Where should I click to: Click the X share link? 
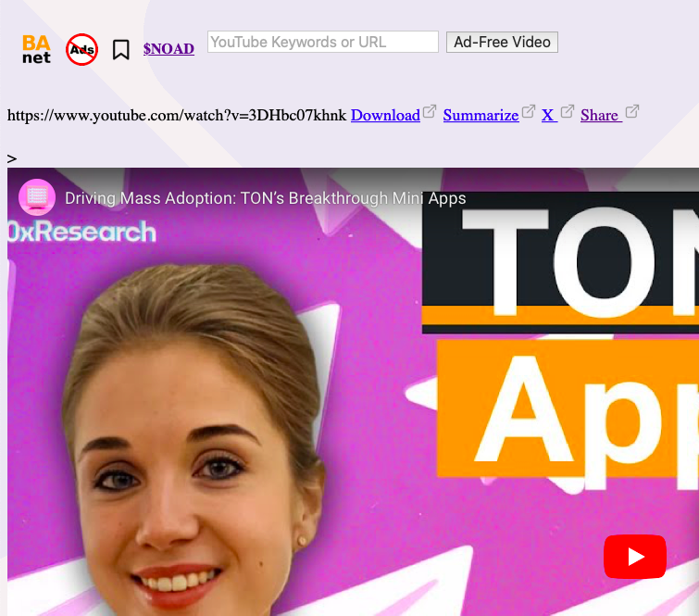point(549,115)
